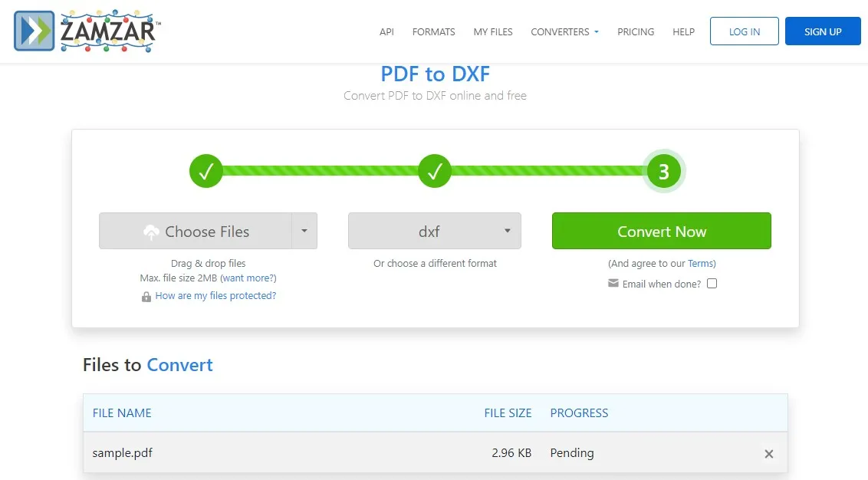Click the first step's green checkmark

(x=205, y=170)
